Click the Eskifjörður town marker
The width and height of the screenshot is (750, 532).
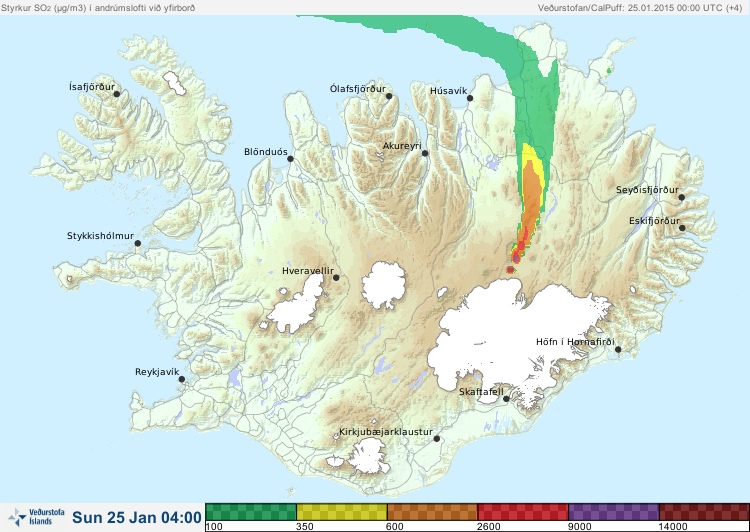click(x=682, y=228)
